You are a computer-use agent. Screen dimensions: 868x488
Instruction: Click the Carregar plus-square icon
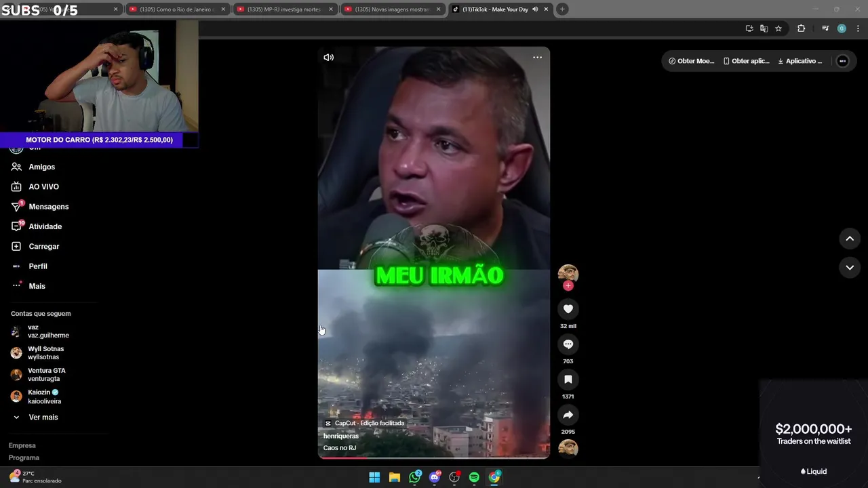[16, 246]
